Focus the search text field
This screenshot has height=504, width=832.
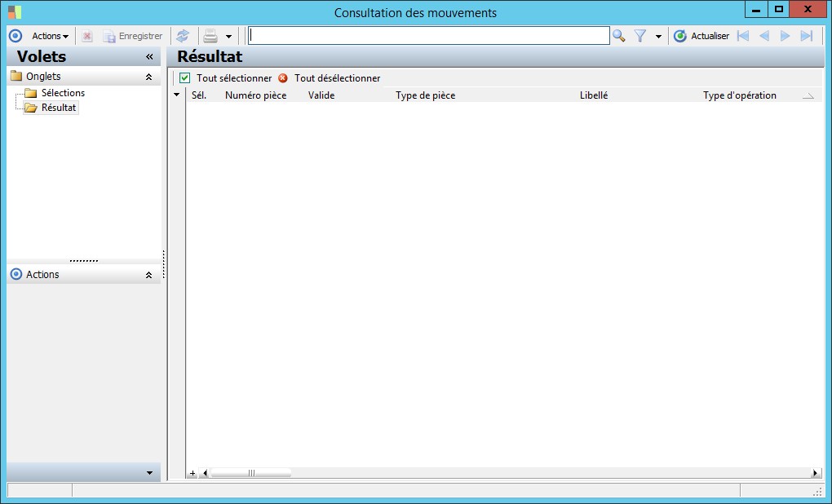coord(429,36)
